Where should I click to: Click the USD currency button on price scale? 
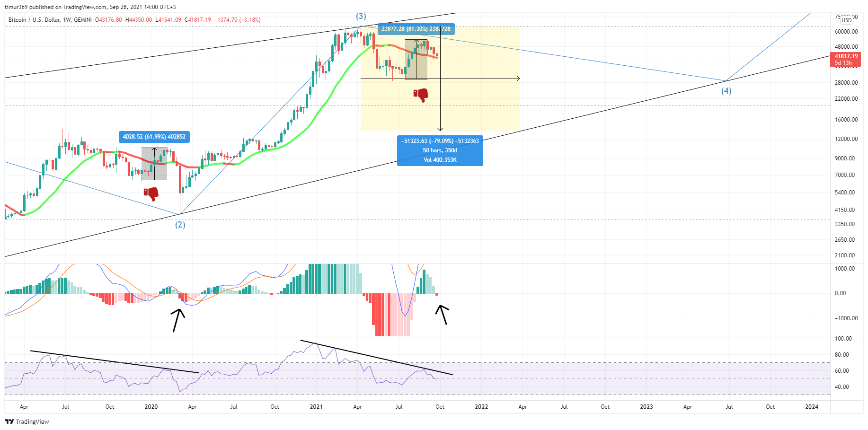tap(847, 20)
